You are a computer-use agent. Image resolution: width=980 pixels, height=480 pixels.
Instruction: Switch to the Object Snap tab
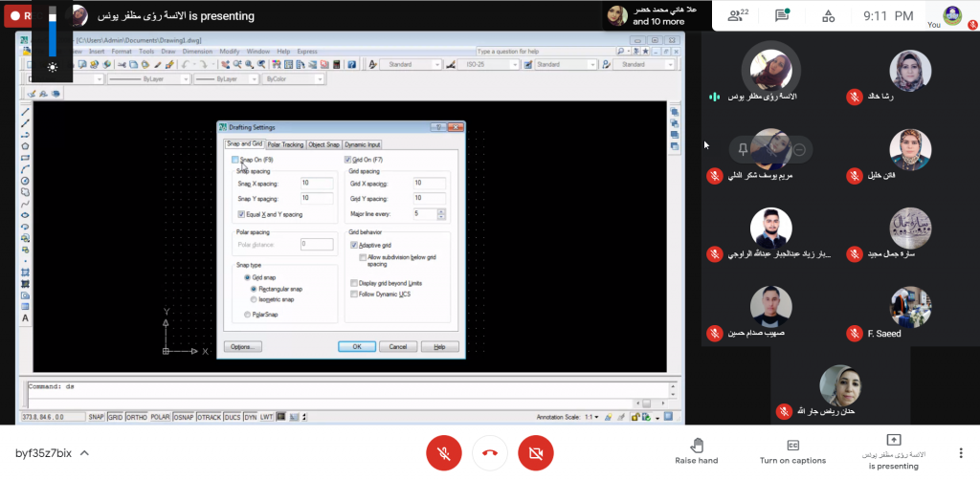click(323, 144)
